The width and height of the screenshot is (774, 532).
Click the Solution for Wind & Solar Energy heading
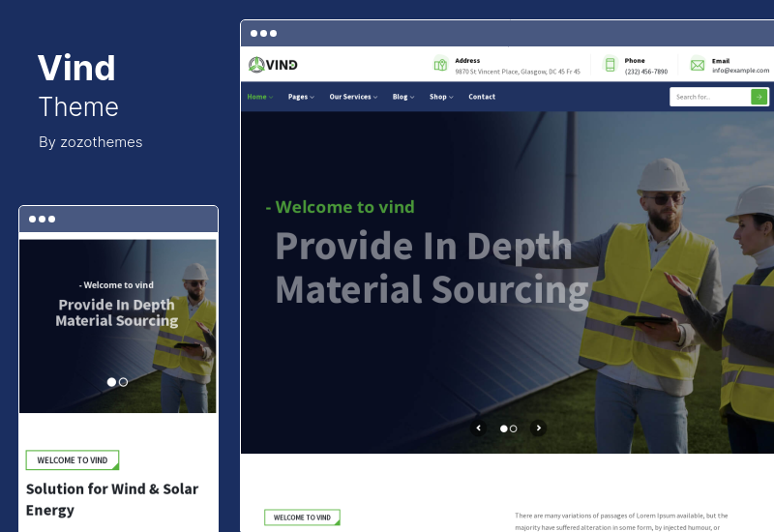point(112,499)
